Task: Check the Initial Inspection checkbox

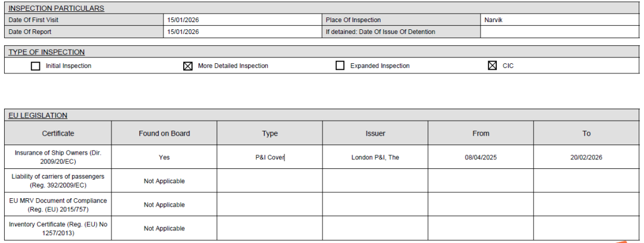Action: tap(36, 66)
